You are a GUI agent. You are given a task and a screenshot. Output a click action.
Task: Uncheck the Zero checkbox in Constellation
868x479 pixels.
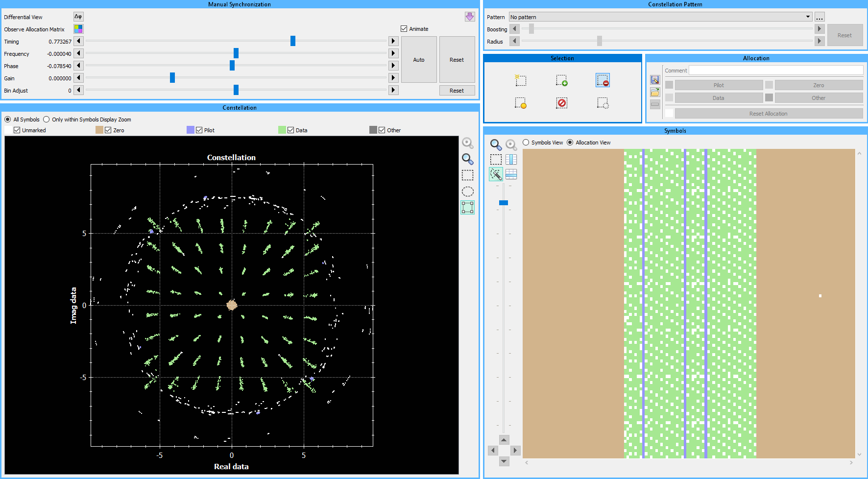[108, 130]
